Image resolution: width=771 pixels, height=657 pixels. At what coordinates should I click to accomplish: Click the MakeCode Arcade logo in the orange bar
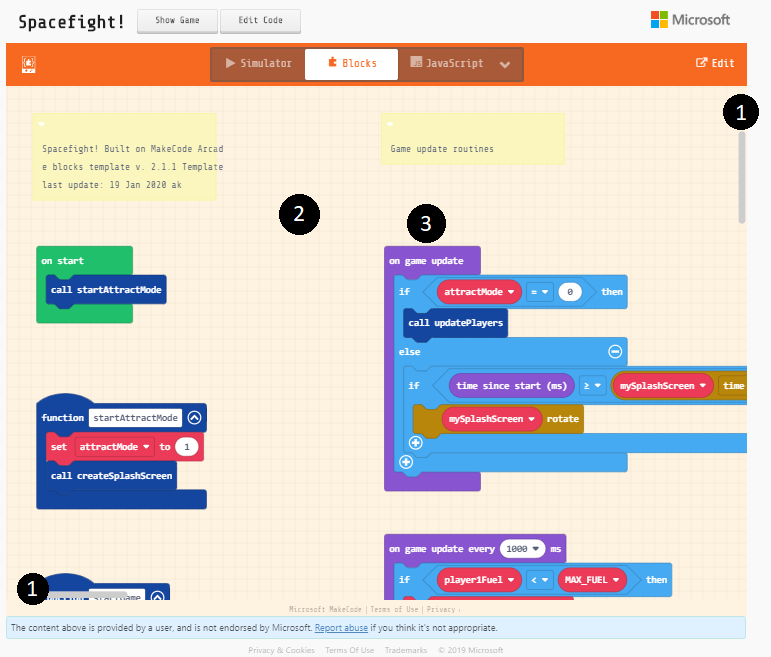[x=28, y=64]
